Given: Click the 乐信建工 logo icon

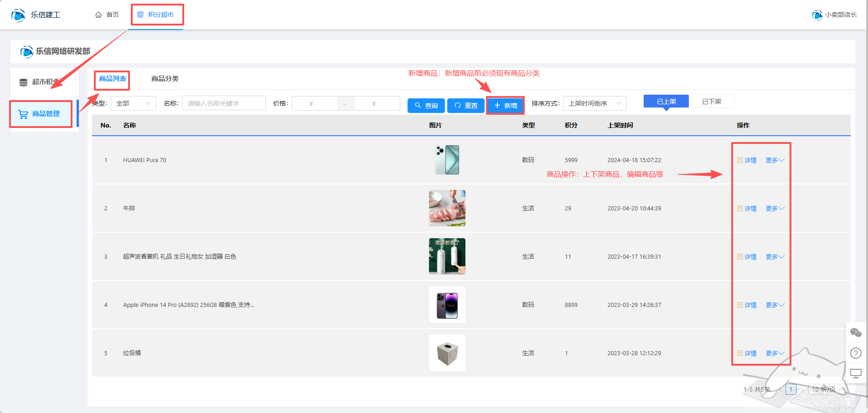Looking at the screenshot, I should click(18, 15).
